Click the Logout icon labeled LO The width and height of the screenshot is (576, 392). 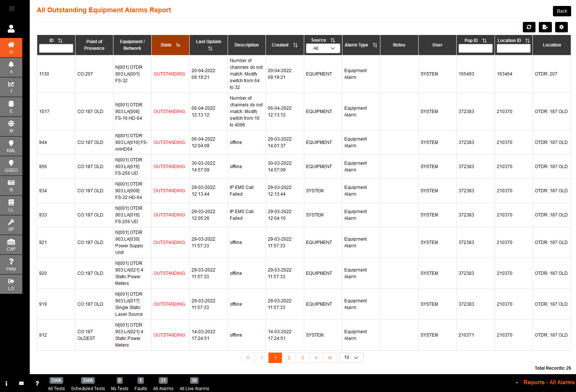coord(11,284)
